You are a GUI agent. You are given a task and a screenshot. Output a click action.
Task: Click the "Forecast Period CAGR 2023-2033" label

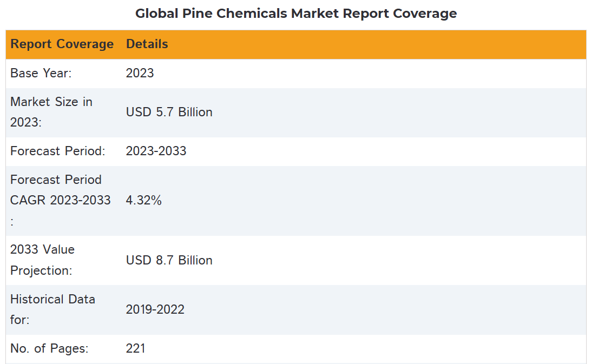(x=60, y=200)
